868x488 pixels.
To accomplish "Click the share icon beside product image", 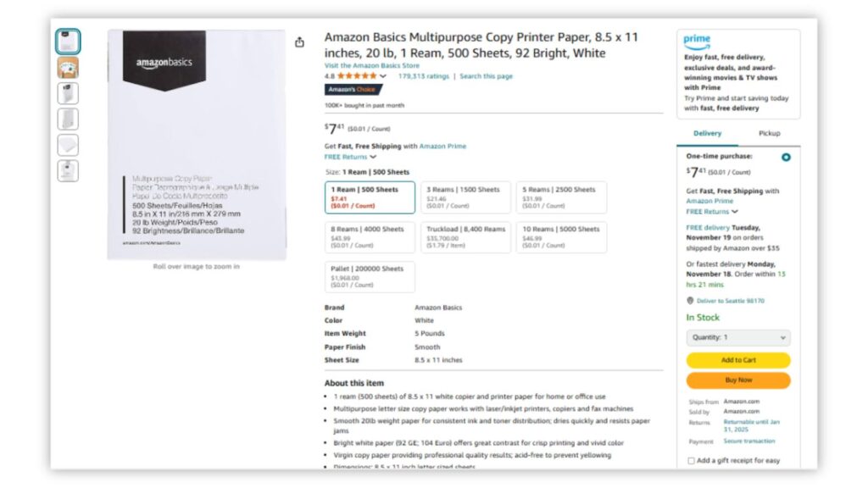I will click(299, 42).
